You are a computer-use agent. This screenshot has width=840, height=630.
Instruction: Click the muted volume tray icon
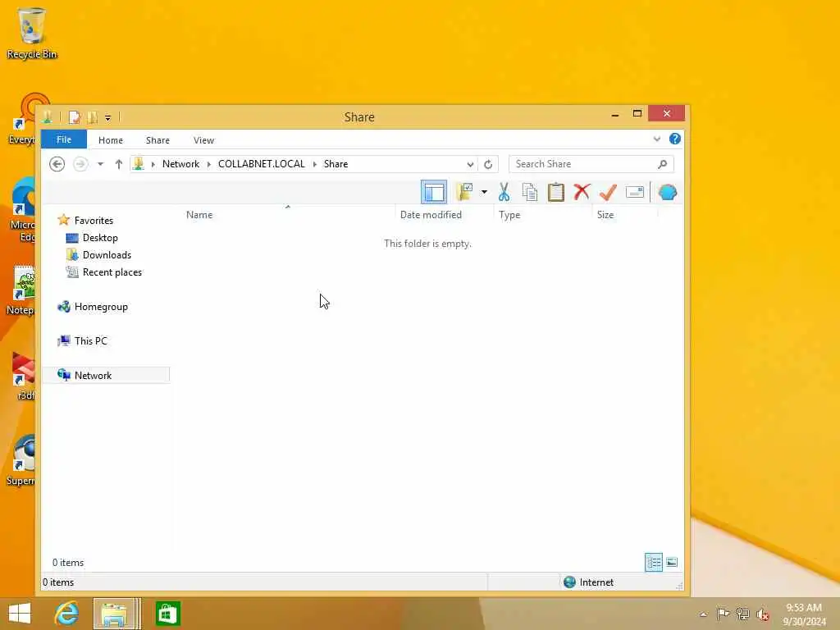[x=762, y=614]
